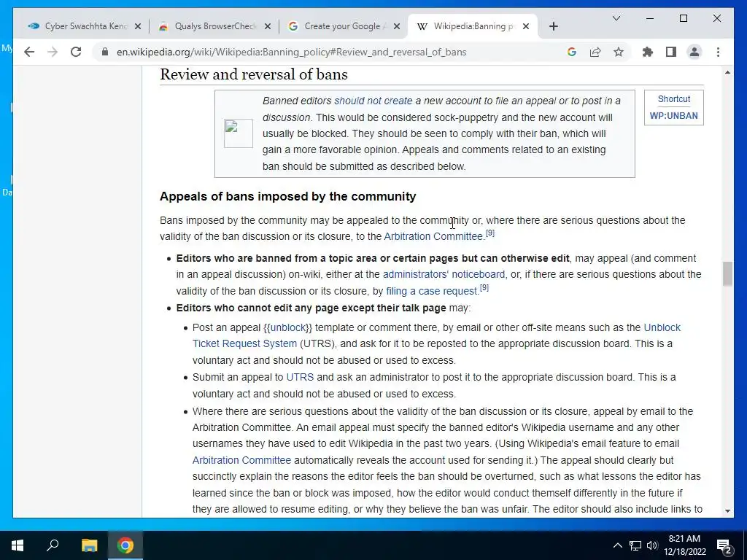Open the notification center icon

click(x=724, y=545)
